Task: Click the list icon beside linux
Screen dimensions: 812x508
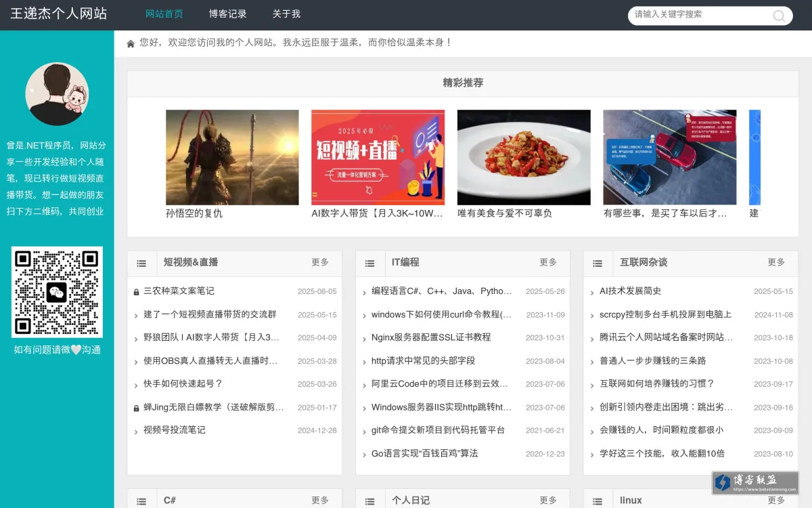Action: pos(597,502)
